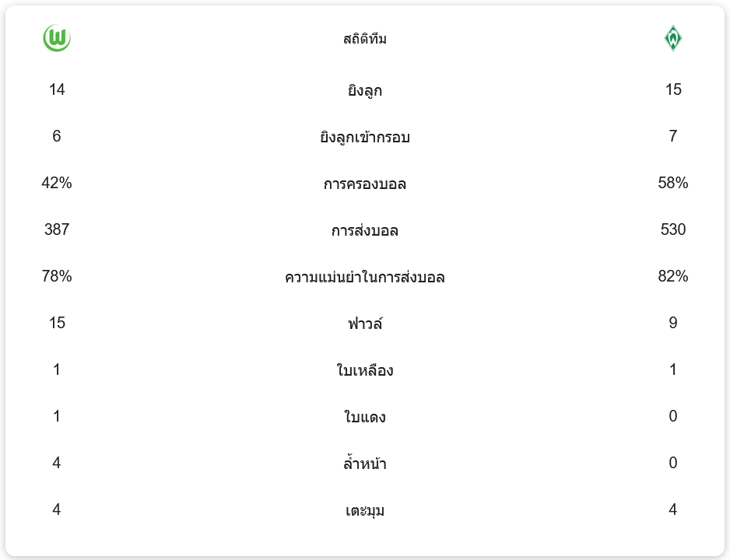Click the เตะมุม stat label
The image size is (730, 560).
[x=365, y=511]
